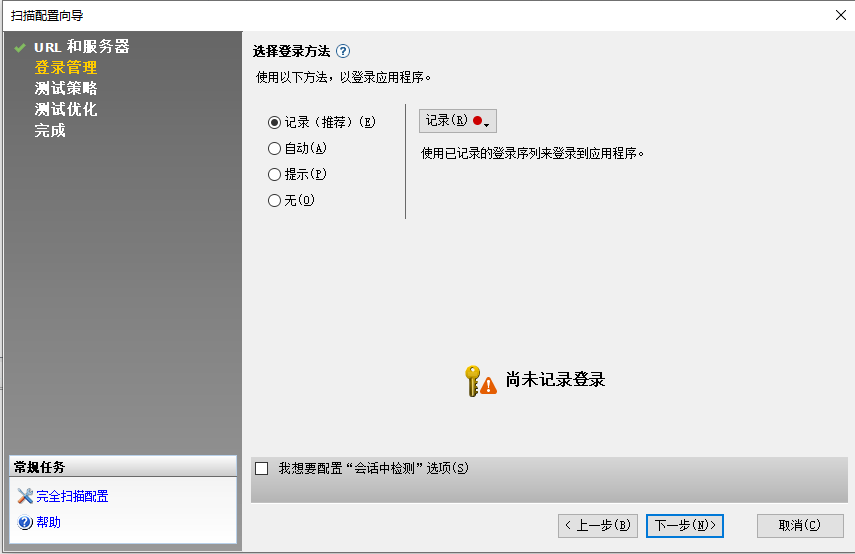Click the 尚未记录登录 status text

tap(556, 380)
